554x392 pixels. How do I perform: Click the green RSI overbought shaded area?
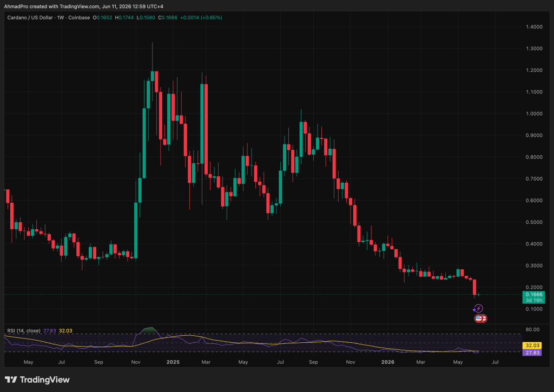[x=148, y=330]
